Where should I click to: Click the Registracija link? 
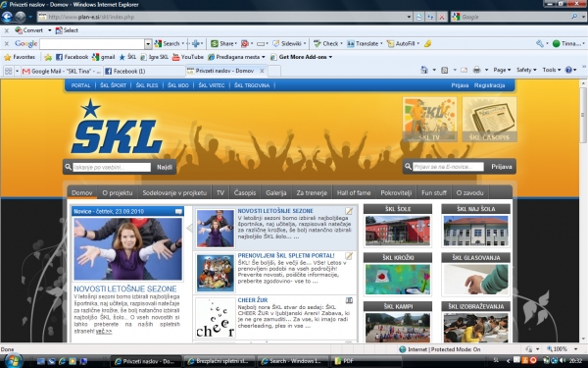coord(489,85)
